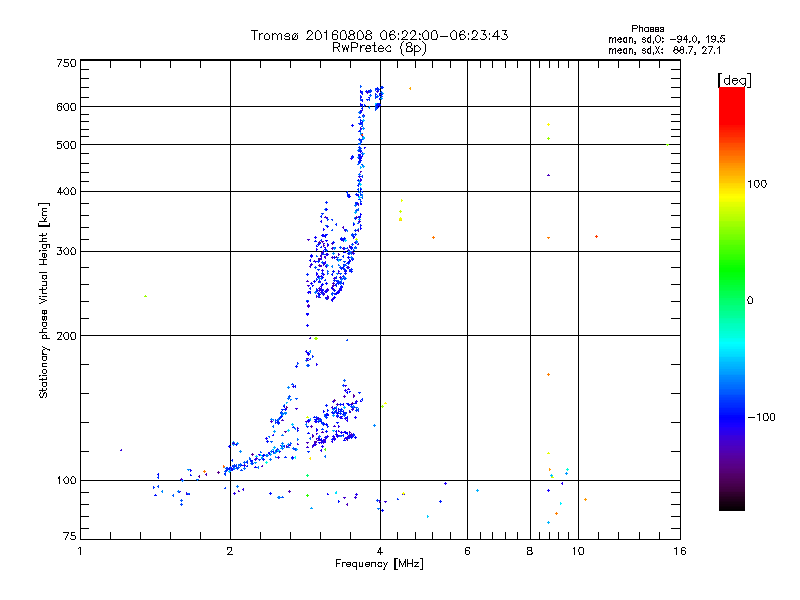Image resolution: width=800 pixels, height=600 pixels.
Task: Click the x-axis label 'Frequency [MHz]'
Action: (379, 564)
